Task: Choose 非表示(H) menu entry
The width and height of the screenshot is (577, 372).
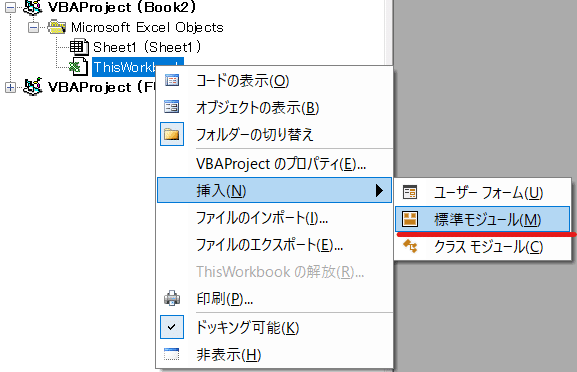Action: (275, 355)
